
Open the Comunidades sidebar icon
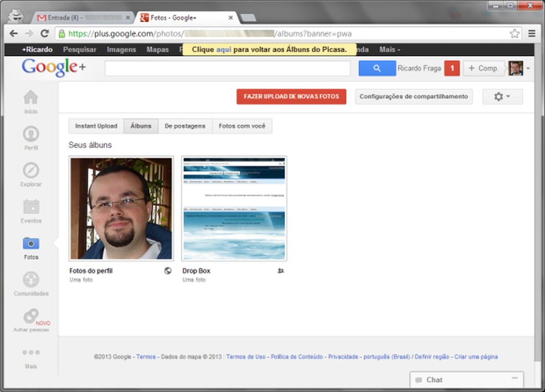click(x=31, y=280)
